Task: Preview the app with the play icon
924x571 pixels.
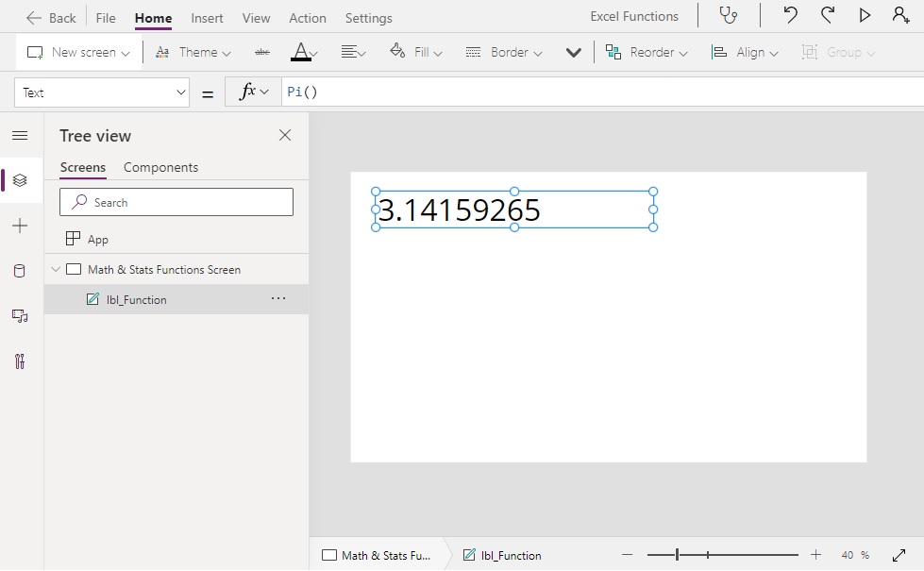Action: 865,15
